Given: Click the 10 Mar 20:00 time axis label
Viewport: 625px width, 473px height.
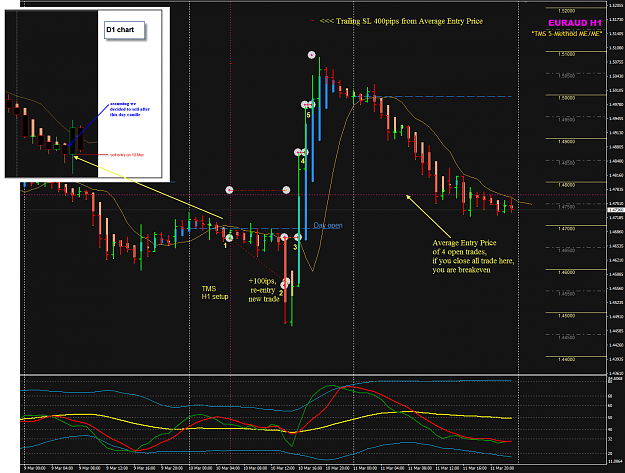Looking at the screenshot, I should 338,468.
